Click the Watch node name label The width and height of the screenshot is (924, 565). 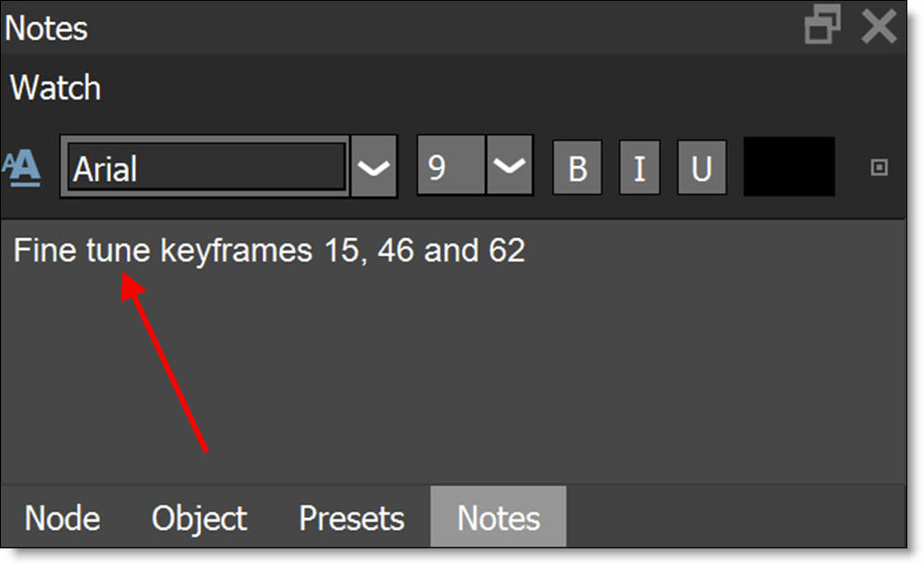click(55, 88)
